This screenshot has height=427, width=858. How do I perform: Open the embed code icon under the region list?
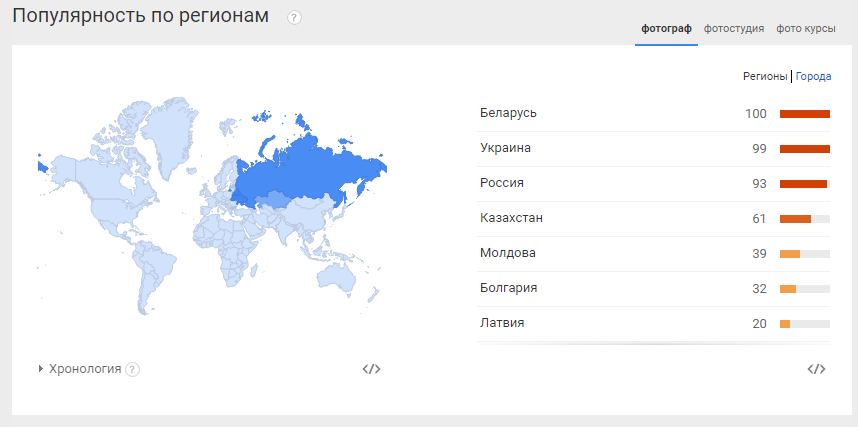pos(816,369)
